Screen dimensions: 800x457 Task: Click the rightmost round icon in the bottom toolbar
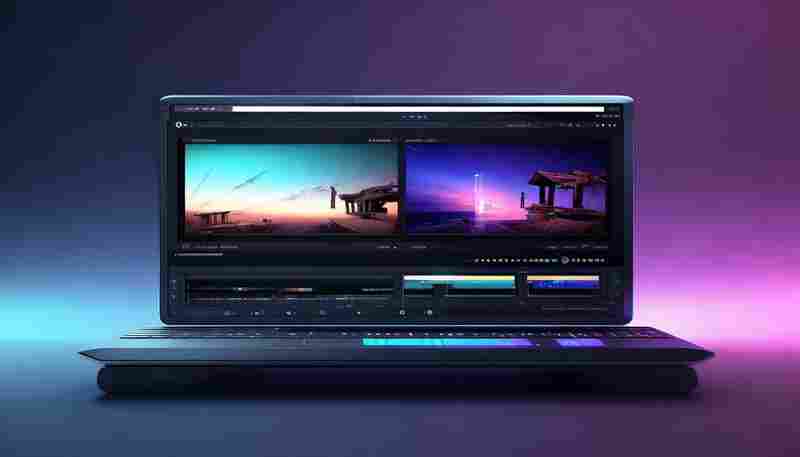coord(430,313)
